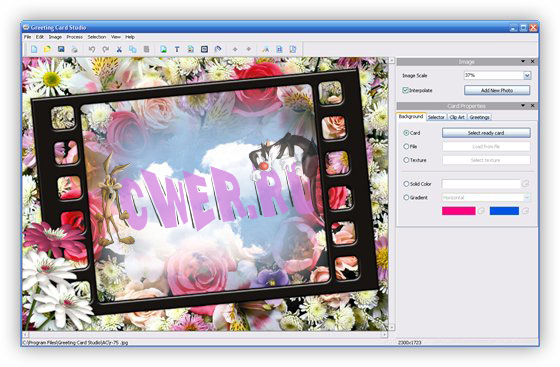This screenshot has width=560, height=367.
Task: Click the Add New Photo button
Action: point(497,90)
